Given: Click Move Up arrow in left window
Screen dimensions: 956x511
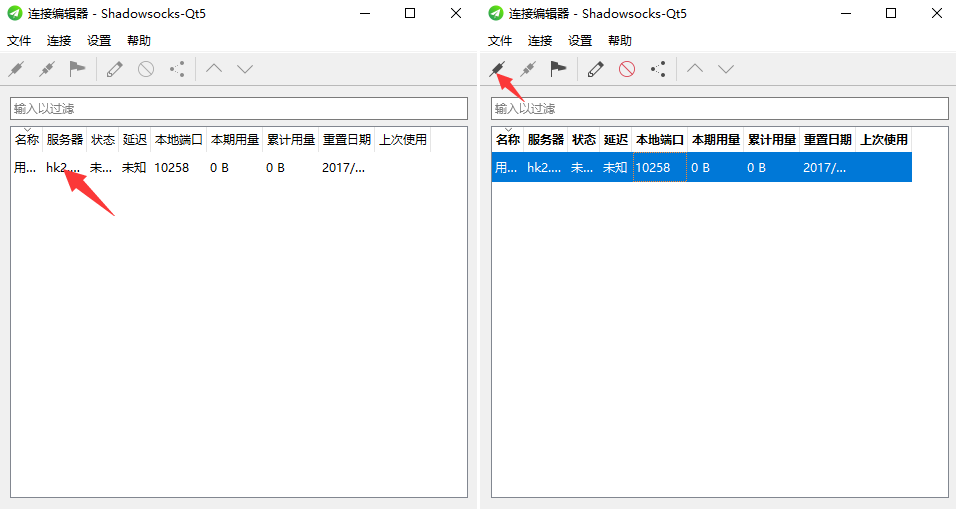Looking at the screenshot, I should coord(214,68).
